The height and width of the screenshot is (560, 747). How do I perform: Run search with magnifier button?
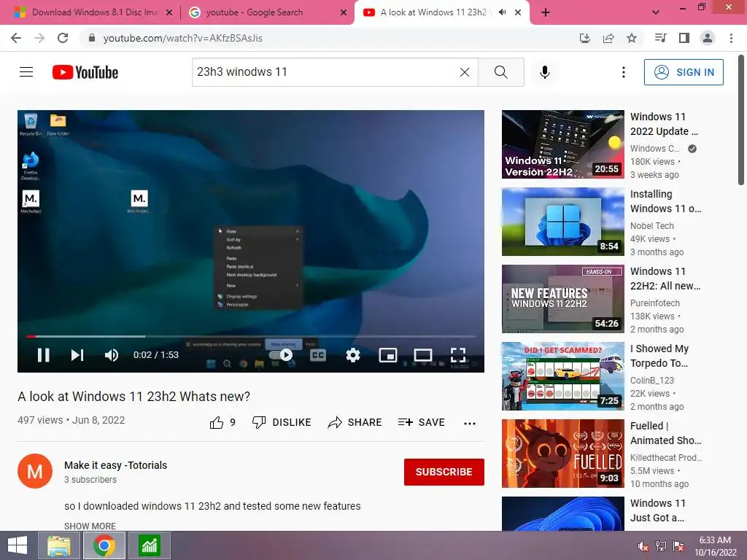tap(500, 72)
